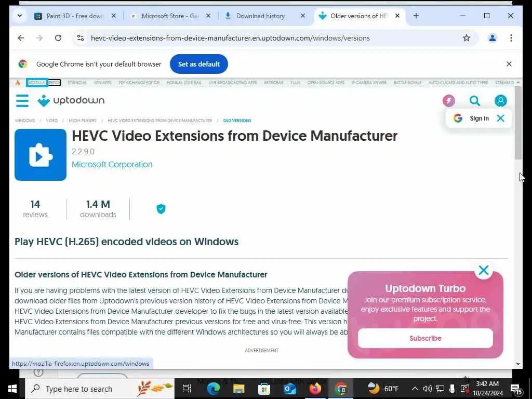Open File Explorer from the taskbar
This screenshot has height=399, width=532.
[x=238, y=389]
